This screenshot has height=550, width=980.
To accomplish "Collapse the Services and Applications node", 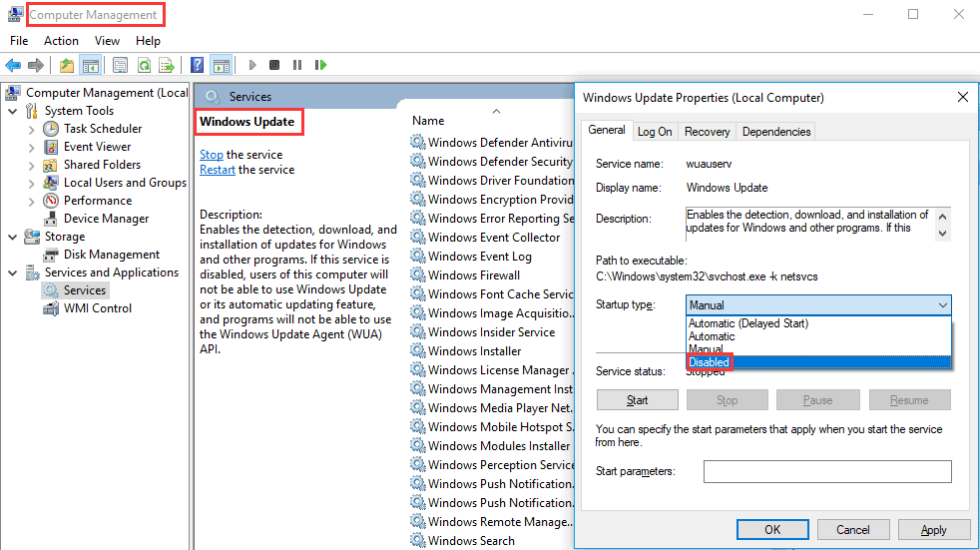I will point(13,274).
